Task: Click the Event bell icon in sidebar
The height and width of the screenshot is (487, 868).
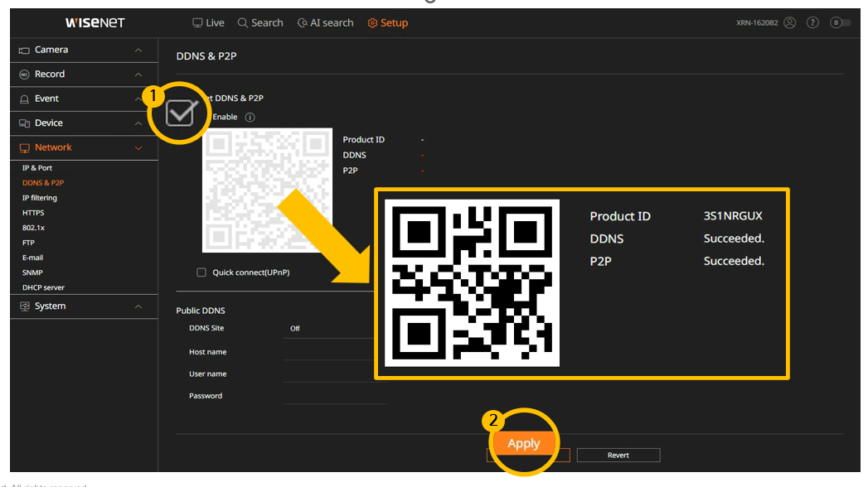Action: pyautogui.click(x=24, y=99)
